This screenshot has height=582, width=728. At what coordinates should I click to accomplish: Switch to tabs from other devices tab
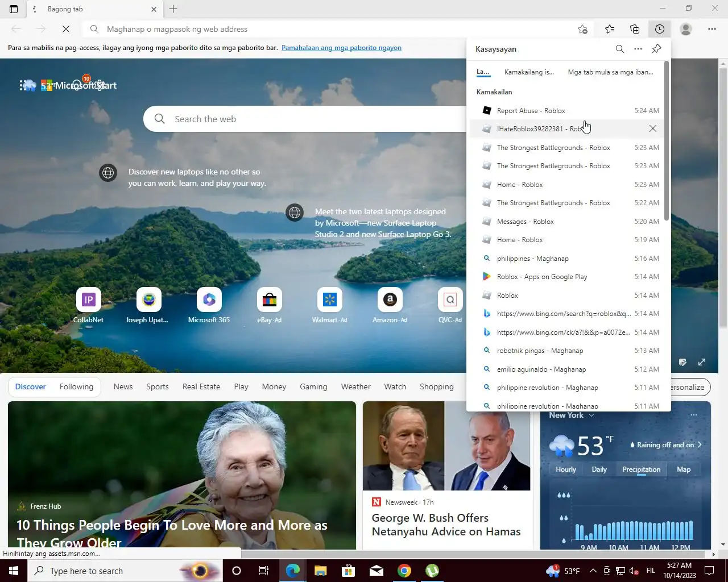pyautogui.click(x=610, y=72)
